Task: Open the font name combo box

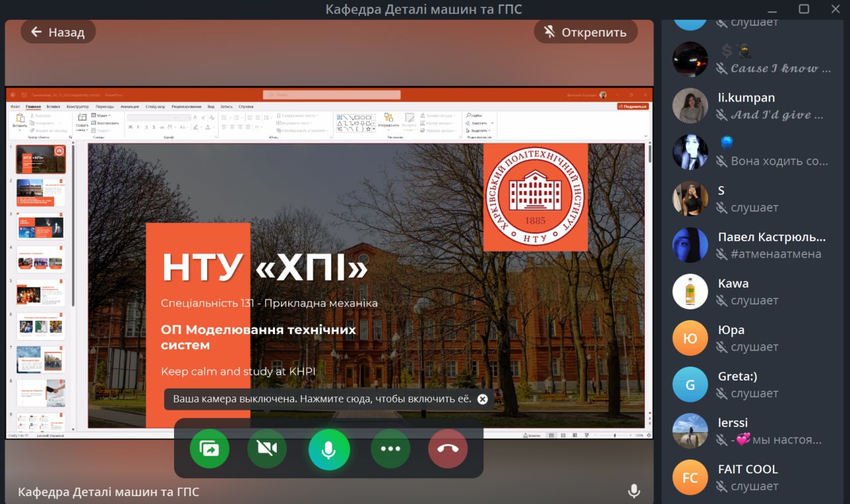Action: (x=153, y=118)
